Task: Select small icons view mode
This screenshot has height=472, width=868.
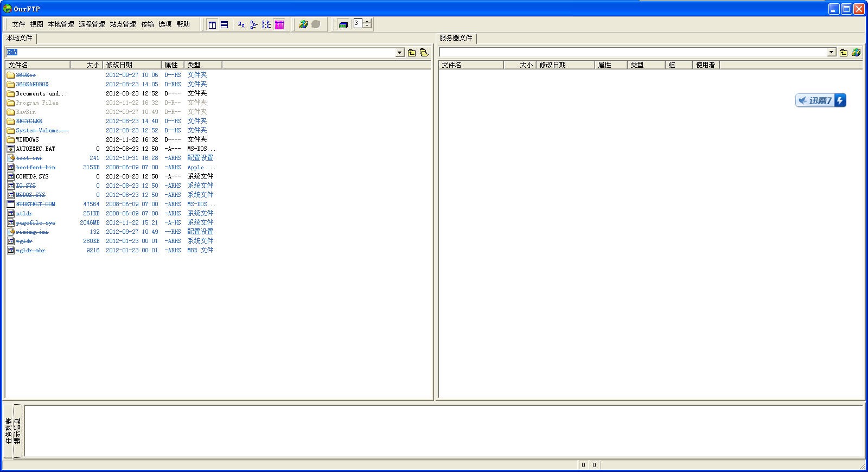Action: (253, 24)
